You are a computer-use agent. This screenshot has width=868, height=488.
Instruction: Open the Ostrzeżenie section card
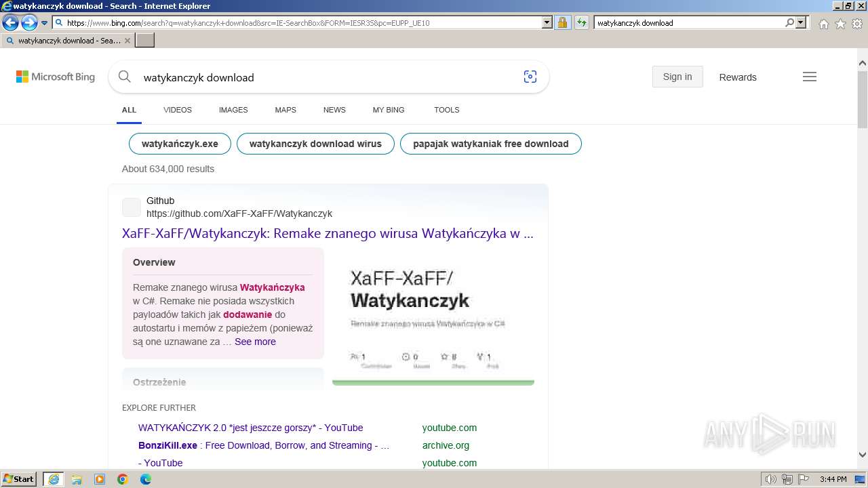pos(223,380)
